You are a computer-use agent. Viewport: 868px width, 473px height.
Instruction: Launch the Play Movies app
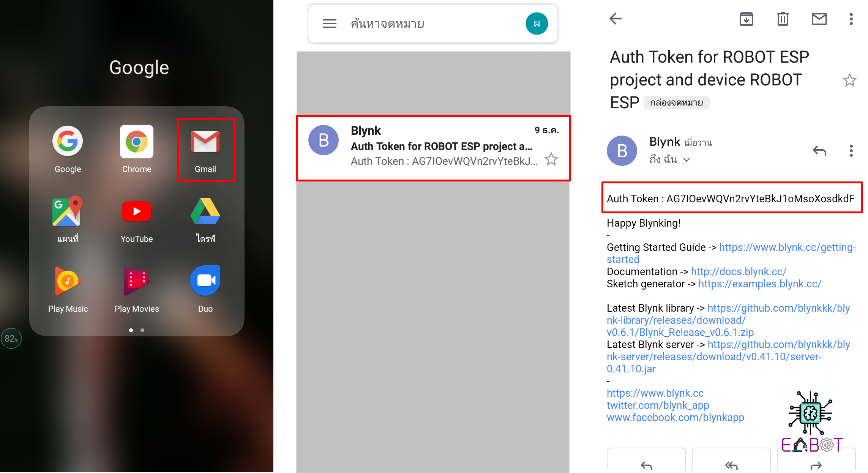137,289
